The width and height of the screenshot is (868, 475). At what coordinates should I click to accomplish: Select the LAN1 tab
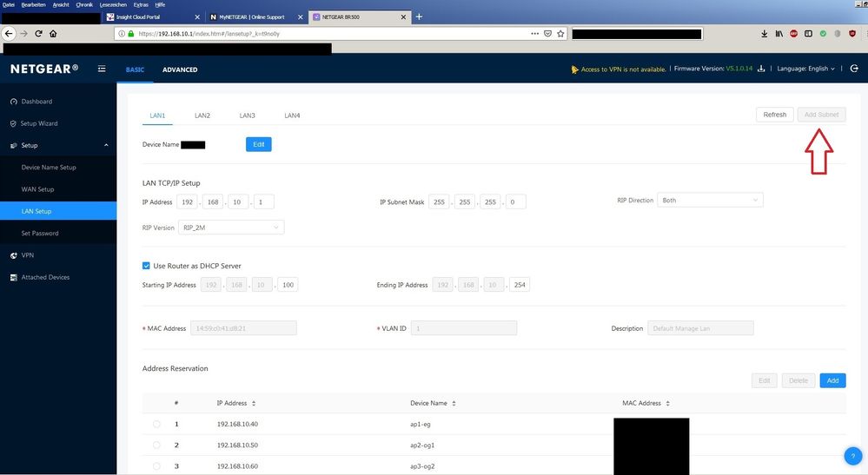[x=157, y=115]
